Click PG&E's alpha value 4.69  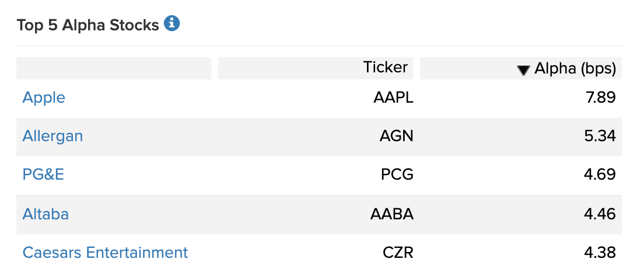tap(600, 175)
